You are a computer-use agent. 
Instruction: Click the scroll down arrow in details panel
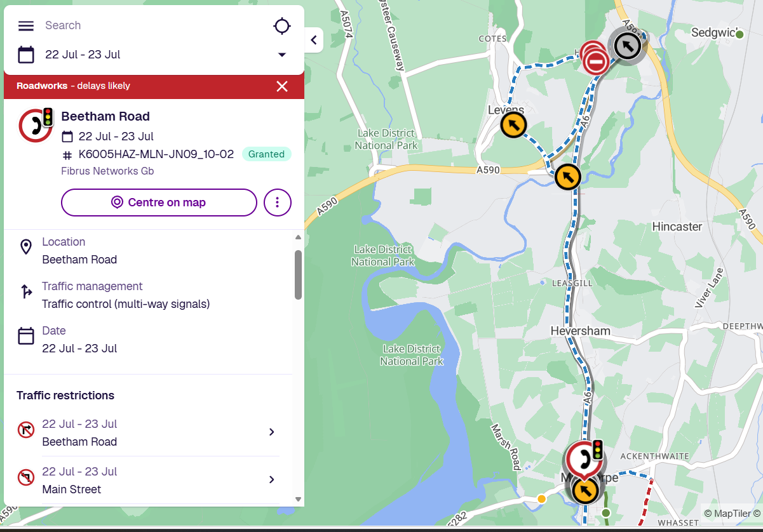298,500
